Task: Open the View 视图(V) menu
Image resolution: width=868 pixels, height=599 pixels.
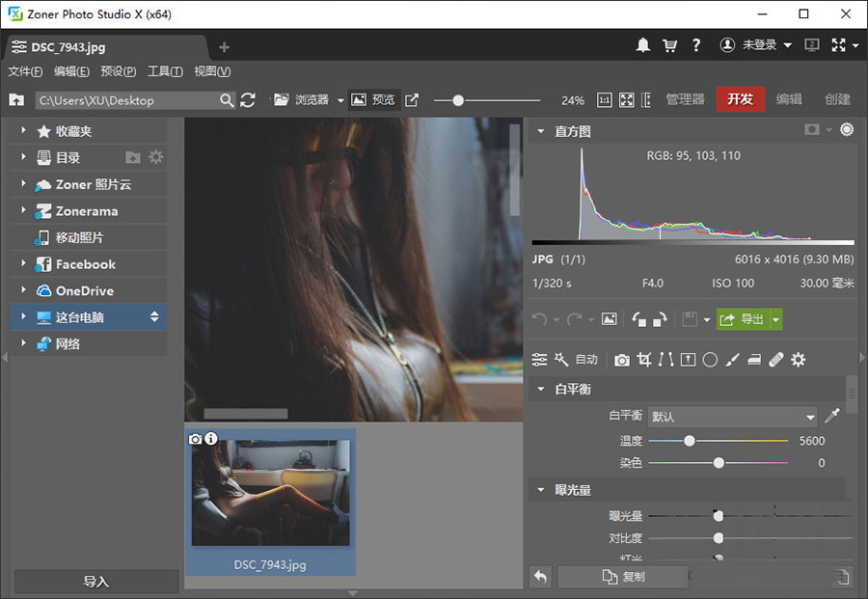Action: tap(212, 71)
